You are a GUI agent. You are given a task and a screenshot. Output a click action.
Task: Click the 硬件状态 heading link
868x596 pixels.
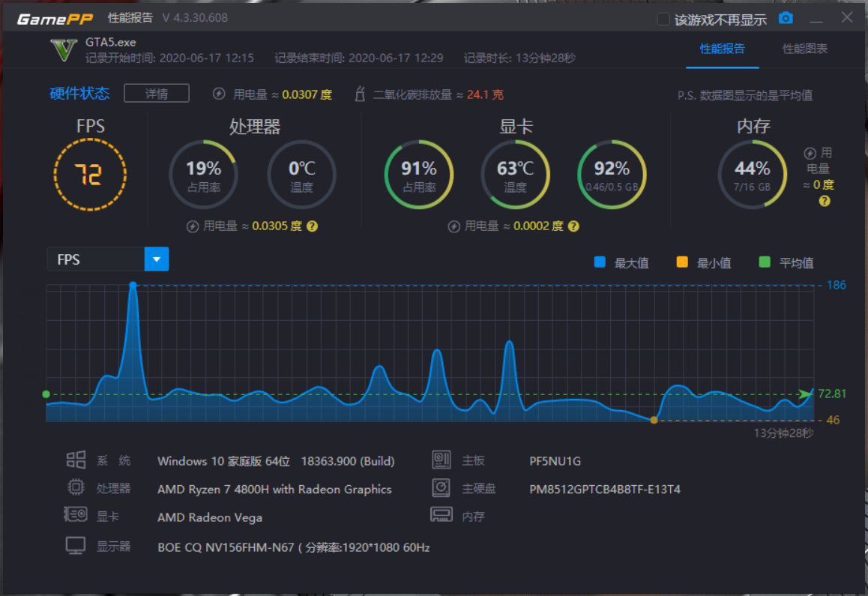point(79,93)
